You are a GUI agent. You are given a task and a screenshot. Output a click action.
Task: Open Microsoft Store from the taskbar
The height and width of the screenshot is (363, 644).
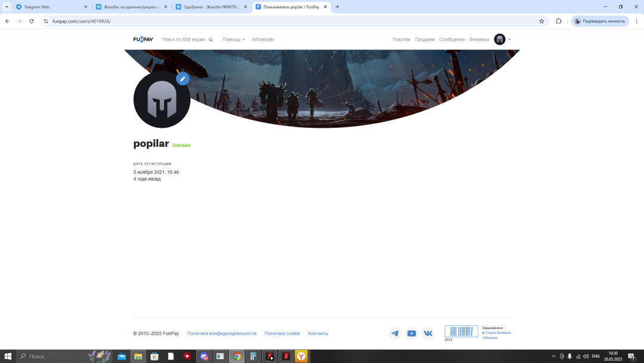pos(154,356)
